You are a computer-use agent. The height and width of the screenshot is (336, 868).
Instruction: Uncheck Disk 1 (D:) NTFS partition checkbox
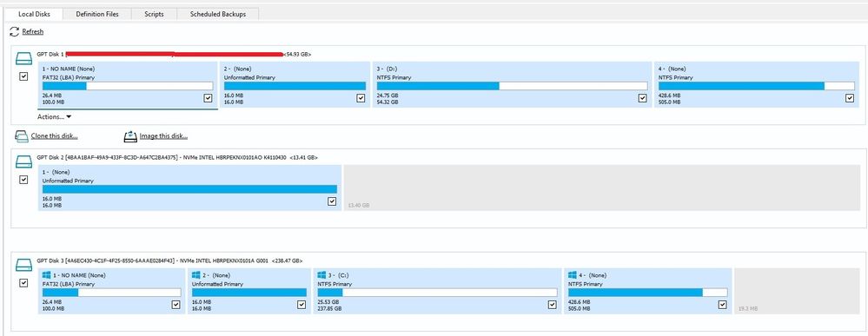(x=642, y=98)
